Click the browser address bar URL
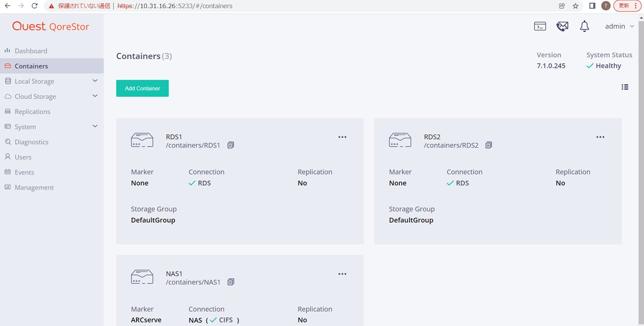 (x=175, y=6)
